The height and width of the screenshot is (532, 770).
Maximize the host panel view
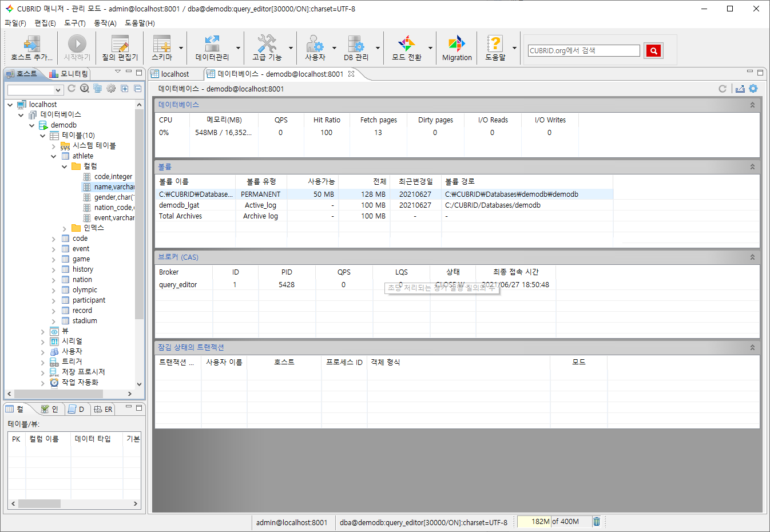coord(139,72)
